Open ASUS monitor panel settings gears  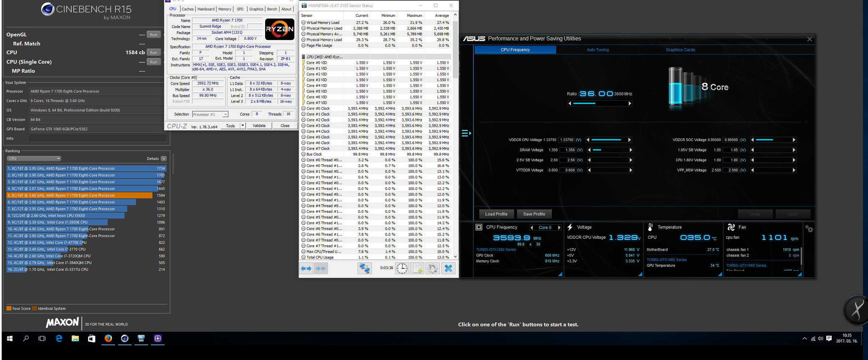(x=809, y=229)
